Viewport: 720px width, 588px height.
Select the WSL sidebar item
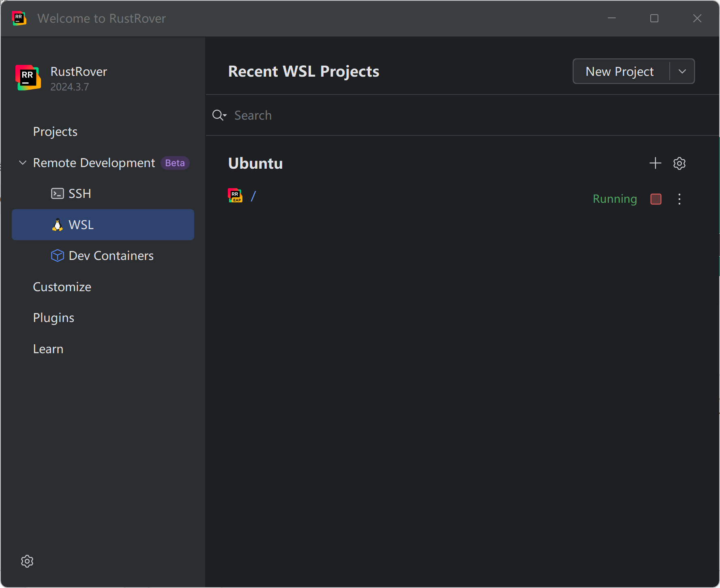103,225
